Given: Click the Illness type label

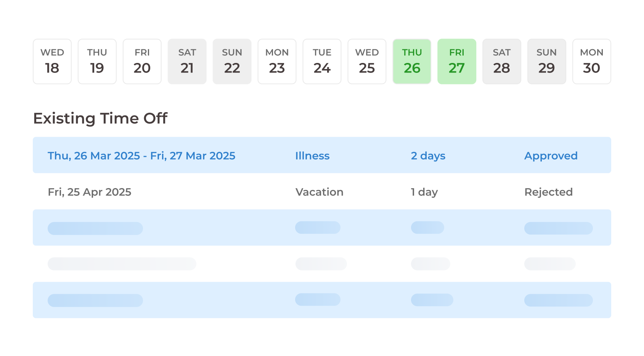Looking at the screenshot, I should 312,156.
